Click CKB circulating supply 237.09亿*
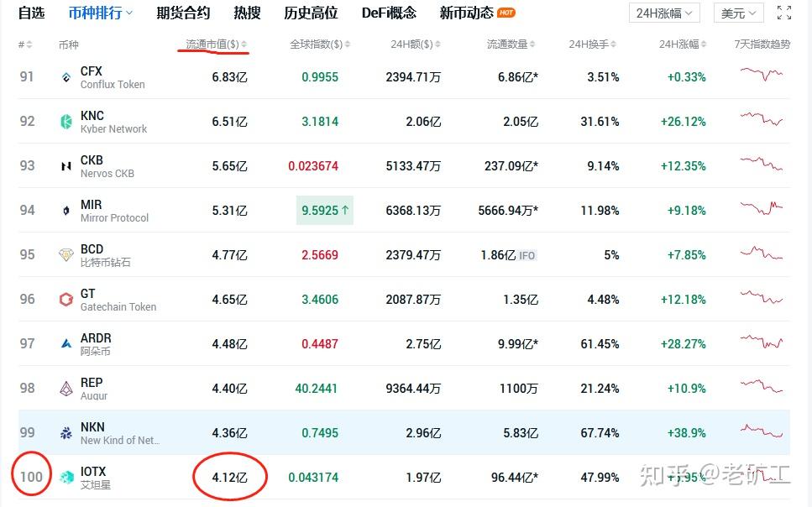Image resolution: width=812 pixels, height=507 pixels. coord(511,166)
